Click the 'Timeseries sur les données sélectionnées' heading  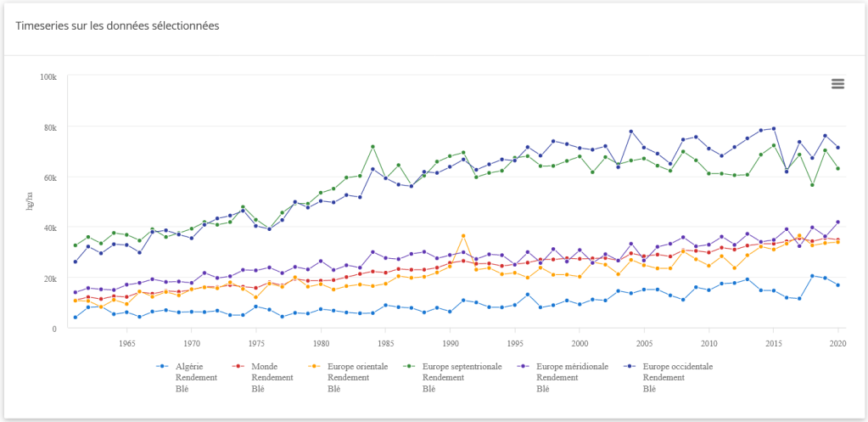pos(118,26)
